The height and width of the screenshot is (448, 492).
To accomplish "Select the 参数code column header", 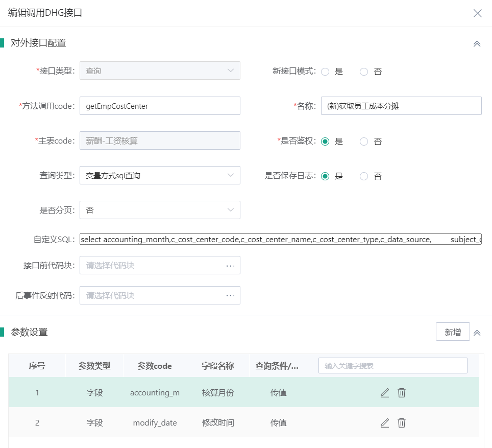I will point(154,366).
